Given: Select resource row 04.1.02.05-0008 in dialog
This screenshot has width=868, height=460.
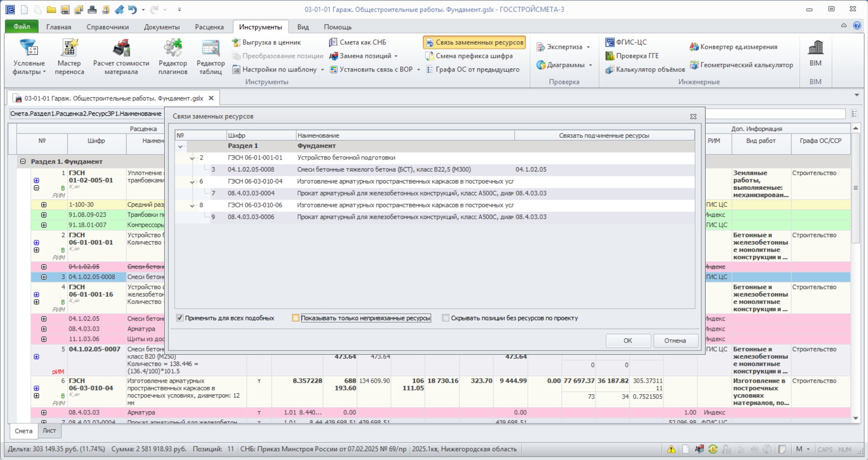Looking at the screenshot, I should click(x=435, y=169).
